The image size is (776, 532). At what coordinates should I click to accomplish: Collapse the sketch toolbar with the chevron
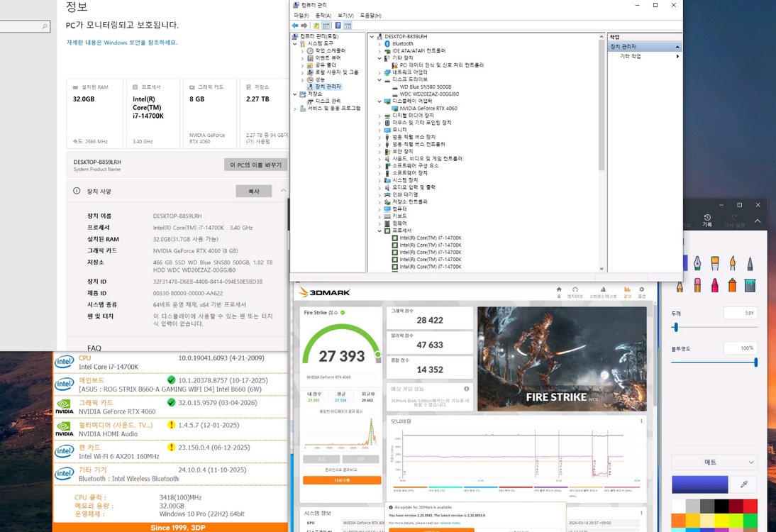coord(756,221)
